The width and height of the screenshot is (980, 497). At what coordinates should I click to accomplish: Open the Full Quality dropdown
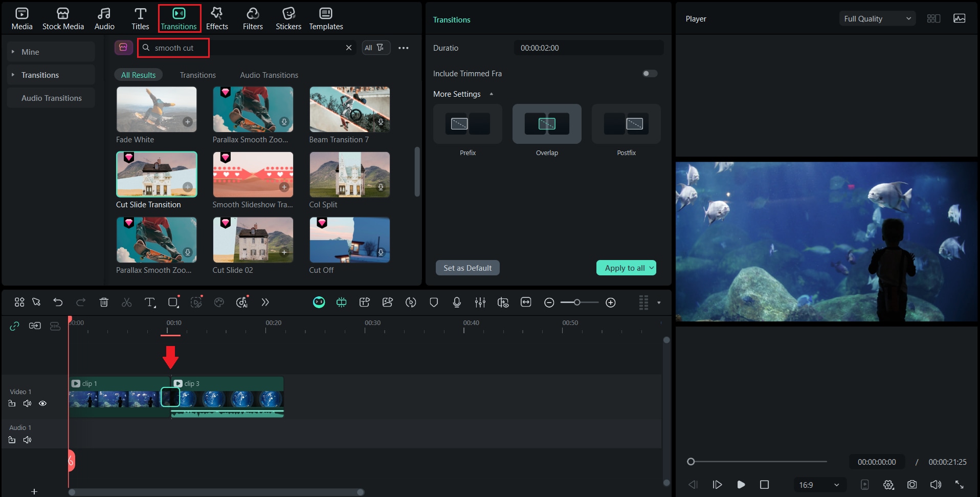pyautogui.click(x=877, y=19)
